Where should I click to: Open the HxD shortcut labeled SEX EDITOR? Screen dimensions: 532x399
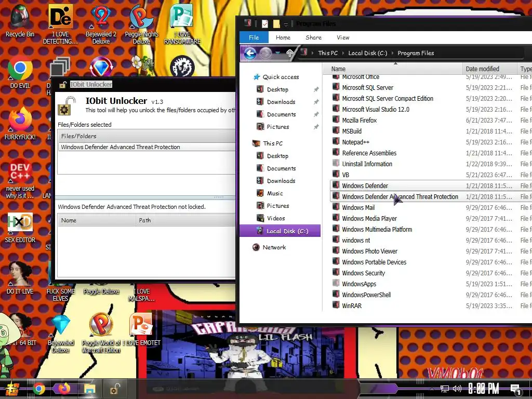pyautogui.click(x=20, y=228)
